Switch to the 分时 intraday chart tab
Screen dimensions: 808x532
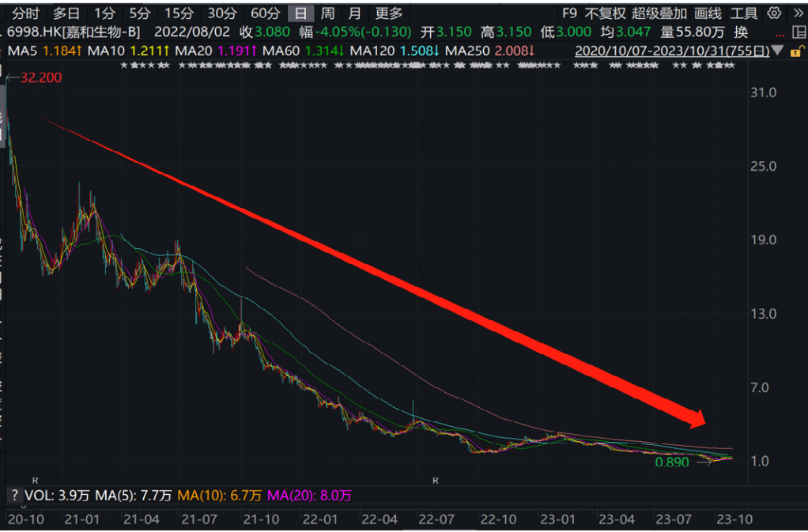pyautogui.click(x=25, y=13)
